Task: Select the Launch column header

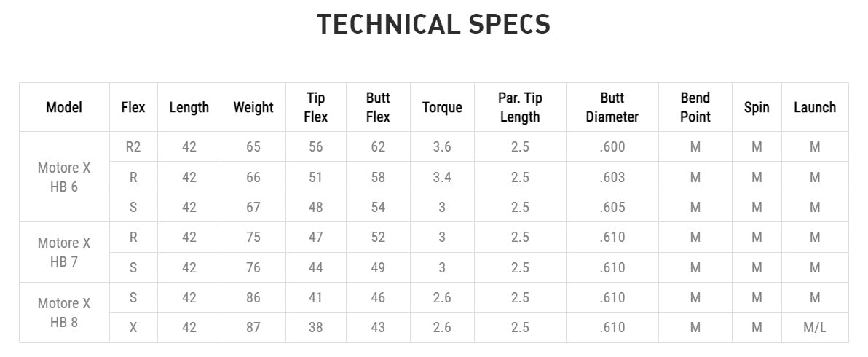Action: pyautogui.click(x=814, y=107)
